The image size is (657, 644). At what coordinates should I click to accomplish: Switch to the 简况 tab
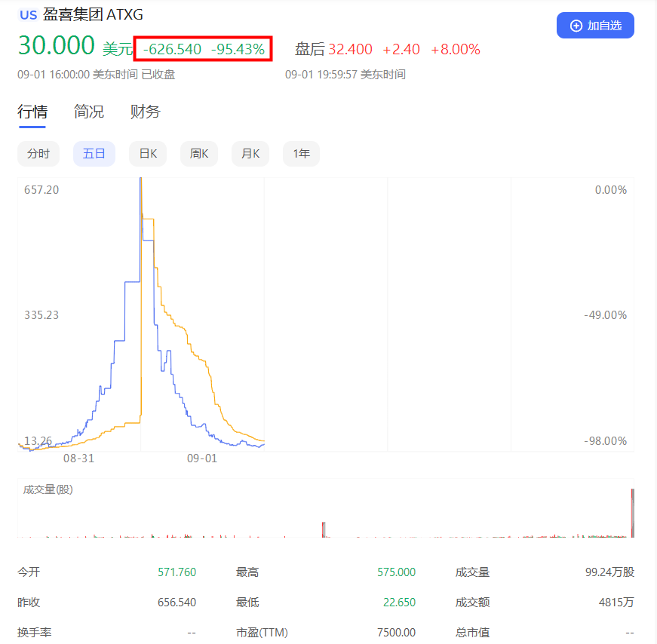pyautogui.click(x=89, y=112)
